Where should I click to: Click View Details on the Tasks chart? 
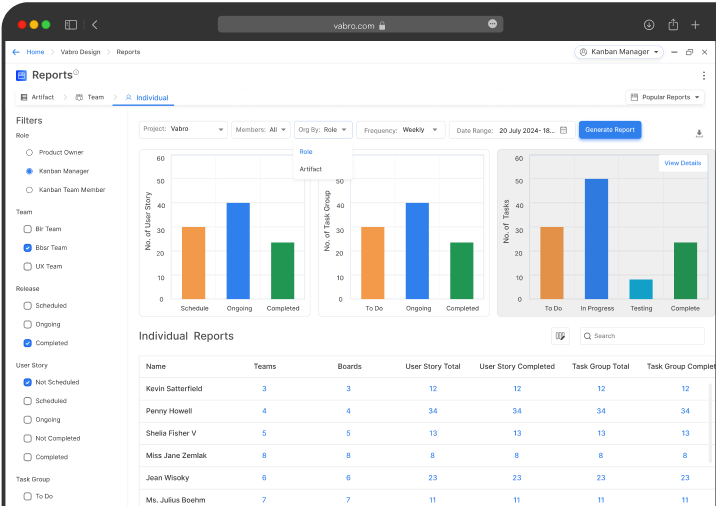(x=683, y=163)
